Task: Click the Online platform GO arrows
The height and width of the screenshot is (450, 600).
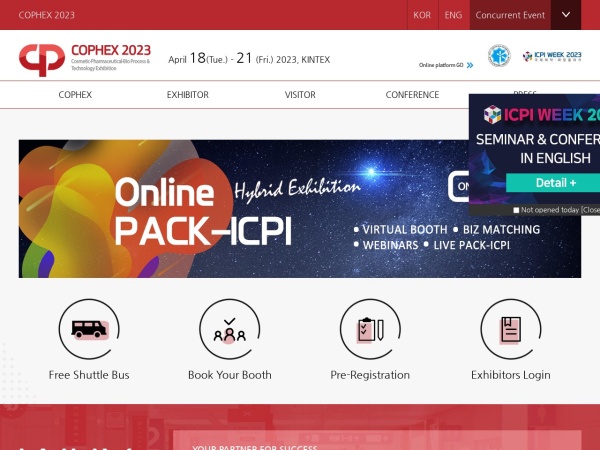Action: point(470,65)
